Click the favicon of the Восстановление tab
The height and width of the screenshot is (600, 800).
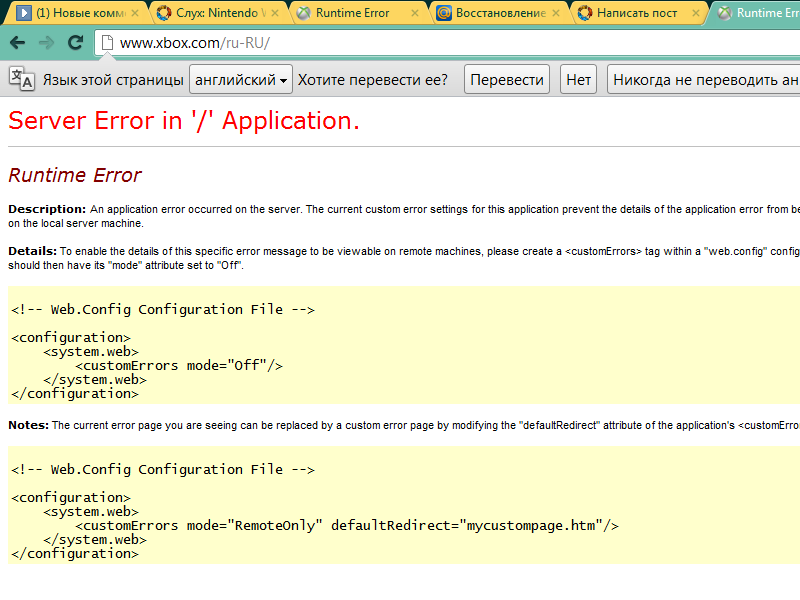click(x=444, y=13)
